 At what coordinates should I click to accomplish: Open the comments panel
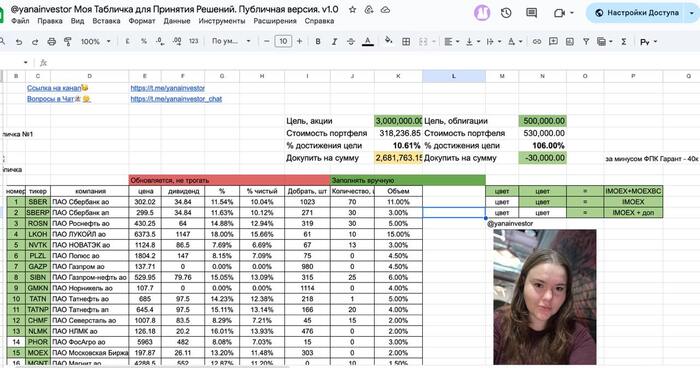coord(531,13)
